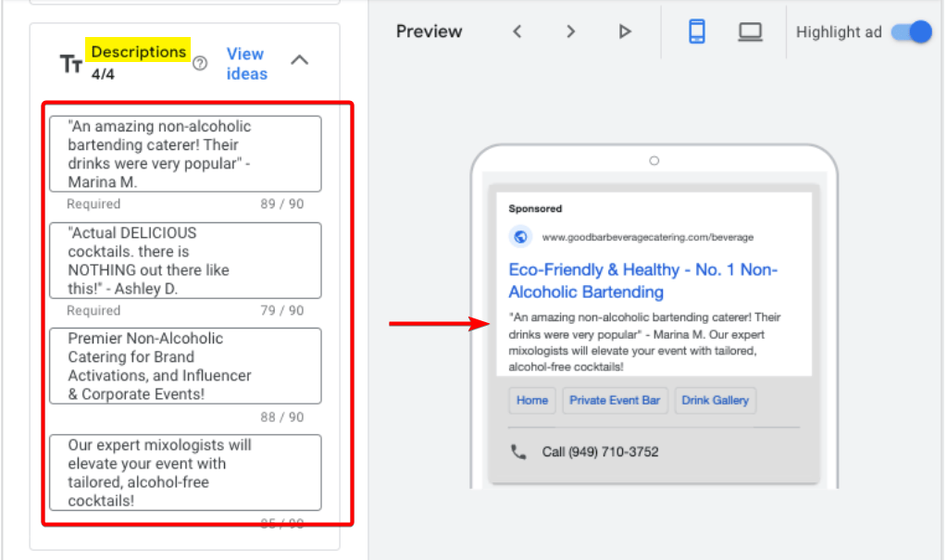947x560 pixels.
Task: Edit the Marina M. testimonial description field
Action: pyautogui.click(x=185, y=154)
